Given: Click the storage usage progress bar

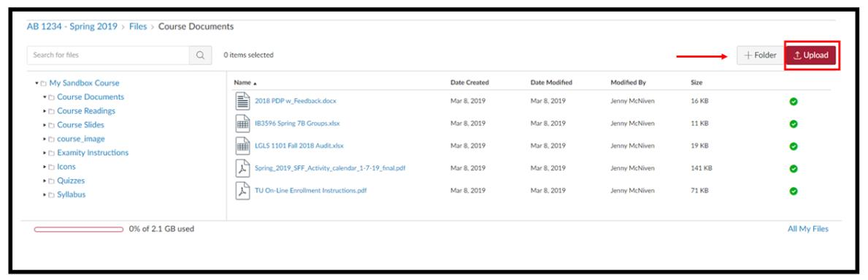Looking at the screenshot, I should [79, 229].
